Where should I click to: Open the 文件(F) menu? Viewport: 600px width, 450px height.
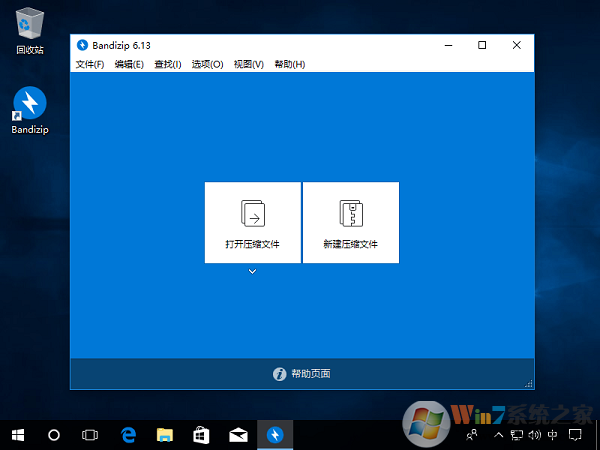(90, 64)
